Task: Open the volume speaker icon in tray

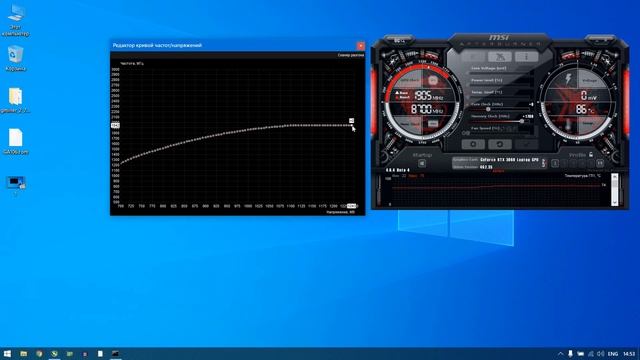Action: tap(600, 353)
